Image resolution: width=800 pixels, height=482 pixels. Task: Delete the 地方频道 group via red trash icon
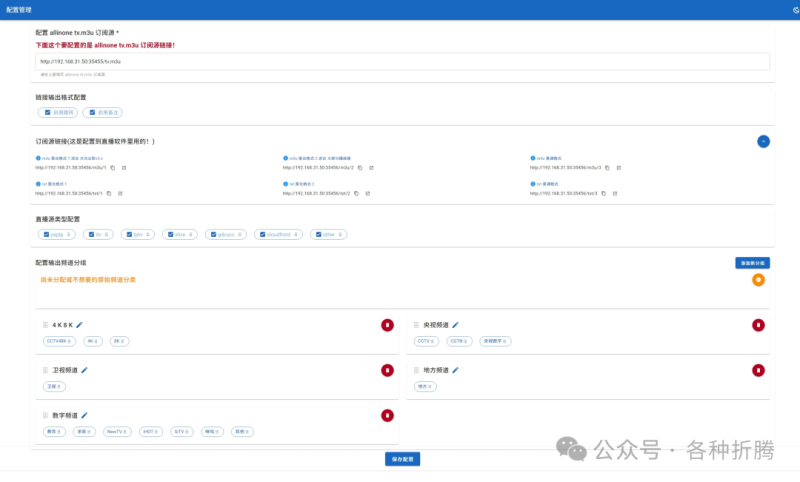pyautogui.click(x=759, y=371)
